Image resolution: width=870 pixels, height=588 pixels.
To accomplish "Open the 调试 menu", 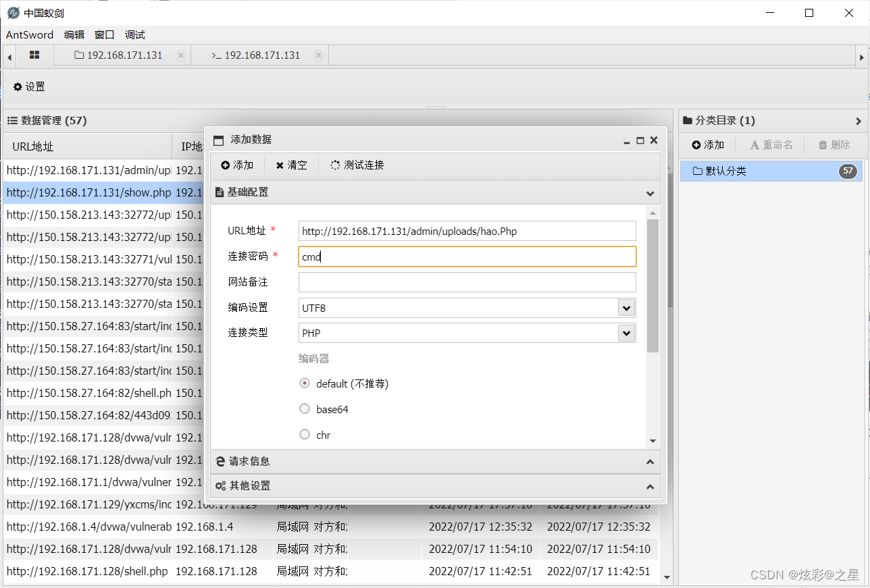I will tap(135, 35).
